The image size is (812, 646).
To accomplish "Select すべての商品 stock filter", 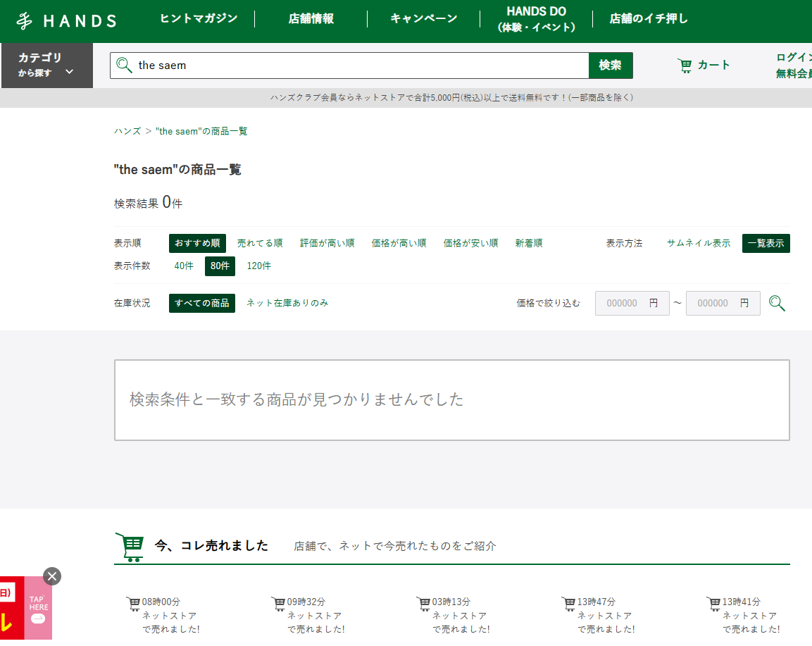I will click(x=202, y=303).
